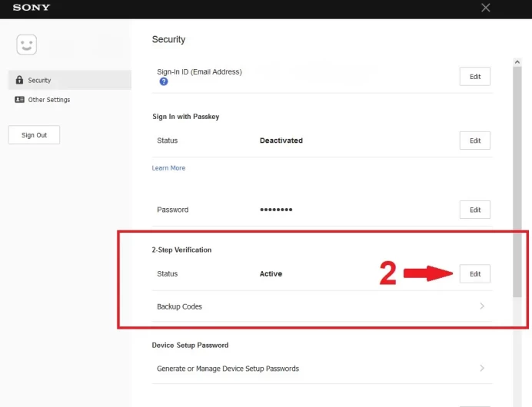Viewport: 532px width, 407px height.
Task: Edit the account Password
Action: click(474, 210)
